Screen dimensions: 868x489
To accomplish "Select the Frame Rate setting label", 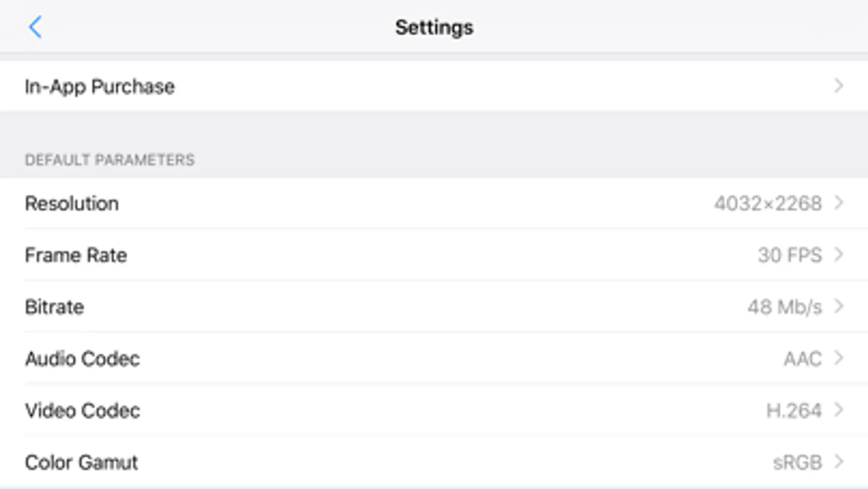I will click(76, 255).
